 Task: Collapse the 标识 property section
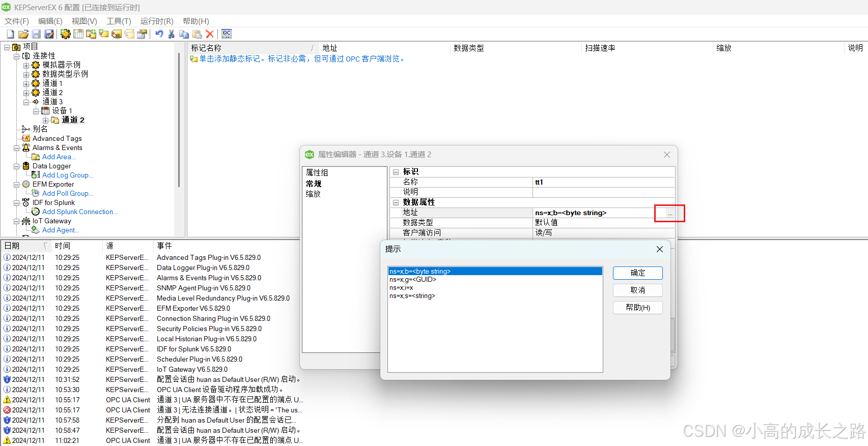[x=396, y=172]
